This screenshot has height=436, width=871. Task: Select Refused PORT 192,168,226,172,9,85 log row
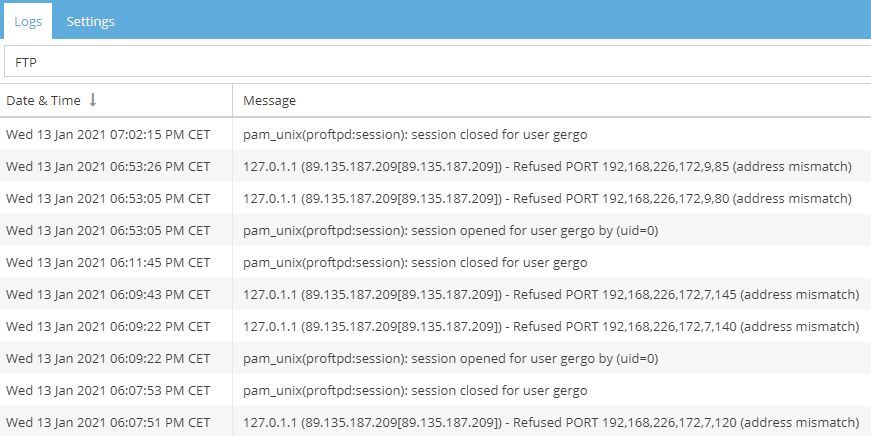point(547,166)
